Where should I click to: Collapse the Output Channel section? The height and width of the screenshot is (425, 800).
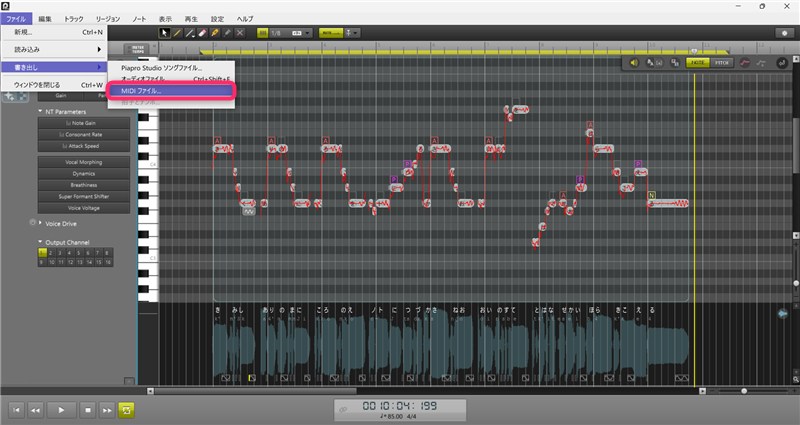tap(40, 242)
